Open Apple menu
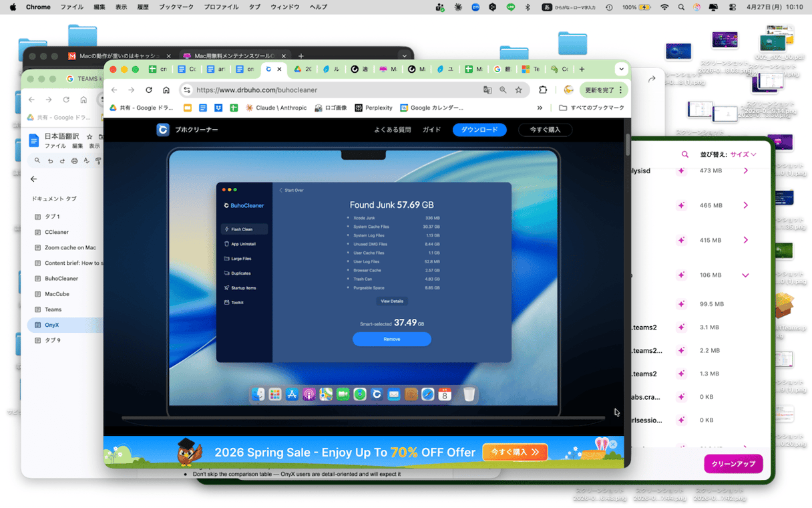The image size is (812, 508). [13, 7]
